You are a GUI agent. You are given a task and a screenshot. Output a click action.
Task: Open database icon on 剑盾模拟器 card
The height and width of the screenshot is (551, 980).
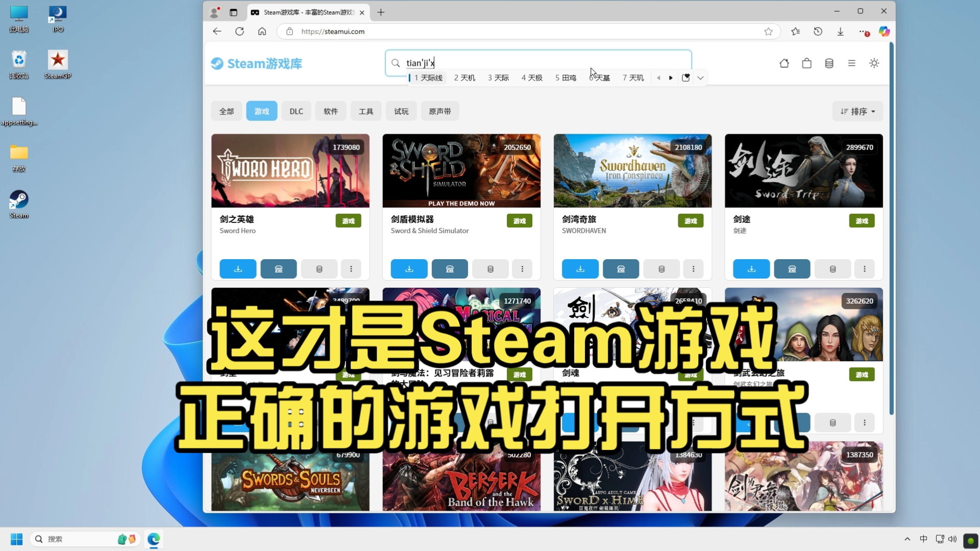[x=490, y=269]
